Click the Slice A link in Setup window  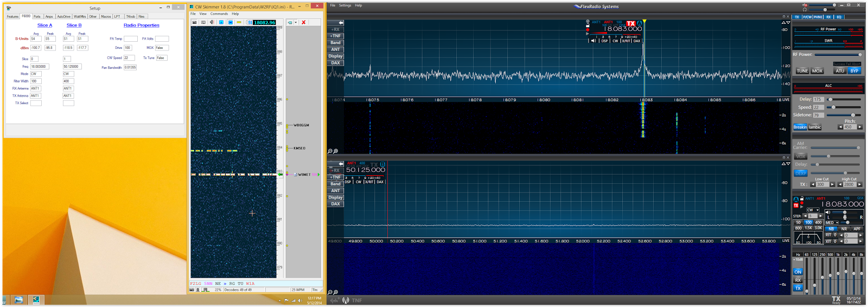[x=44, y=25]
